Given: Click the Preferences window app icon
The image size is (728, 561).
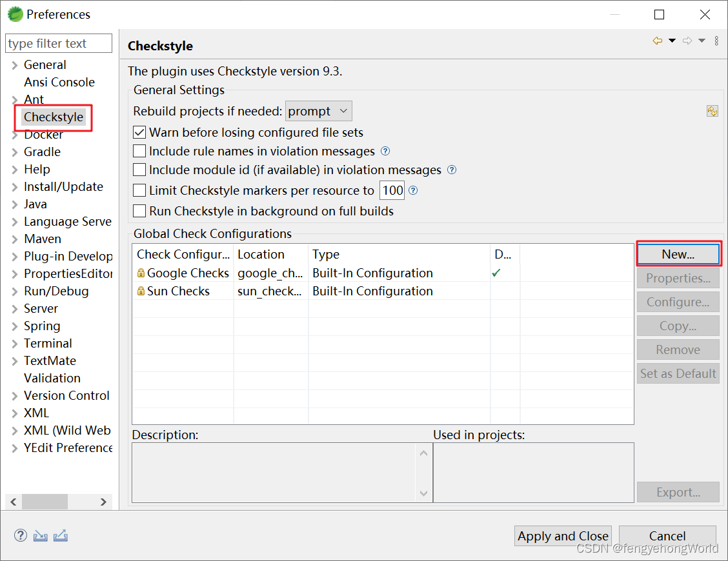Looking at the screenshot, I should pyautogui.click(x=15, y=14).
